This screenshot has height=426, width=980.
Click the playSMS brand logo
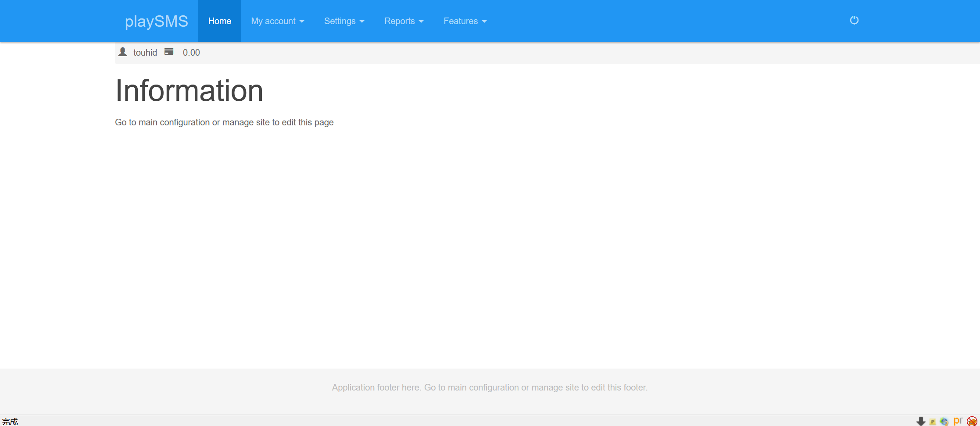tap(156, 21)
